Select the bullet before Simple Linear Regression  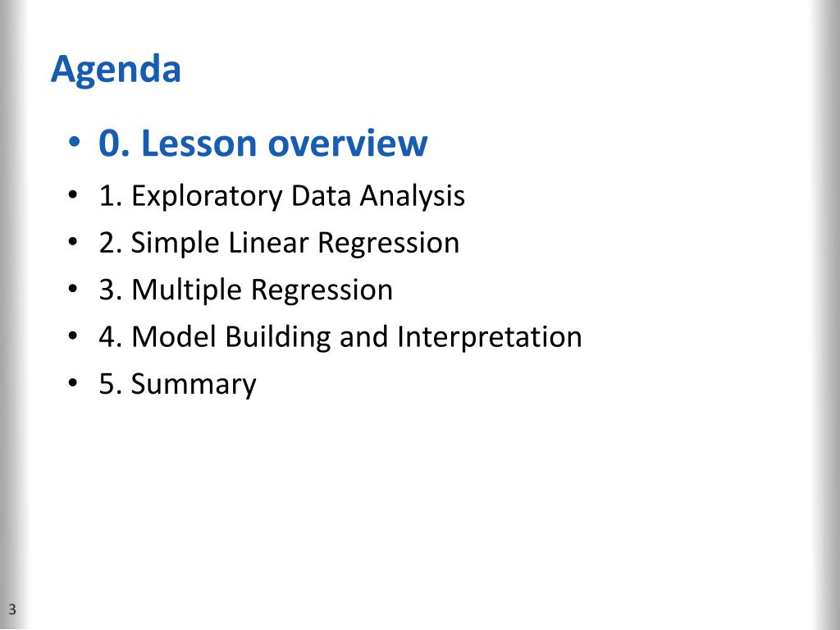click(x=73, y=242)
